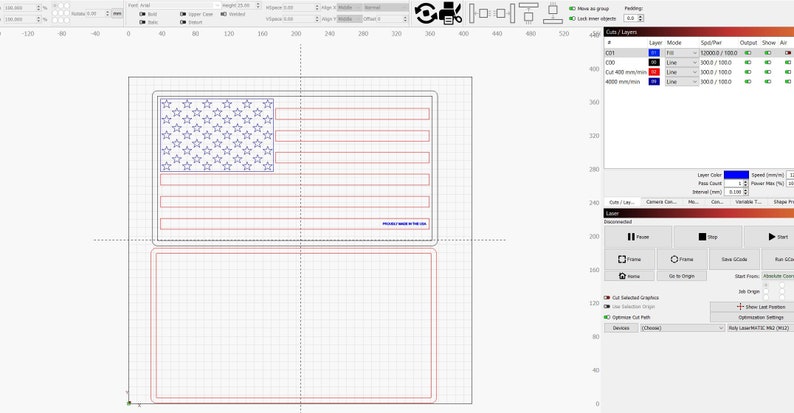Viewport: 794px width, 413px height.
Task: Open the Font dropdown showing Arial
Action: point(180,5)
